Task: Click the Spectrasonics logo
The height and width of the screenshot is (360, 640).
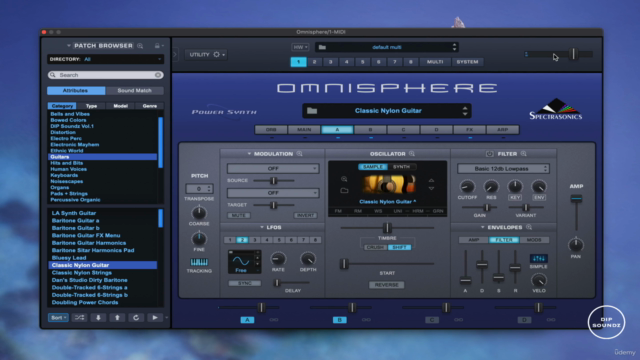Action: (x=556, y=109)
